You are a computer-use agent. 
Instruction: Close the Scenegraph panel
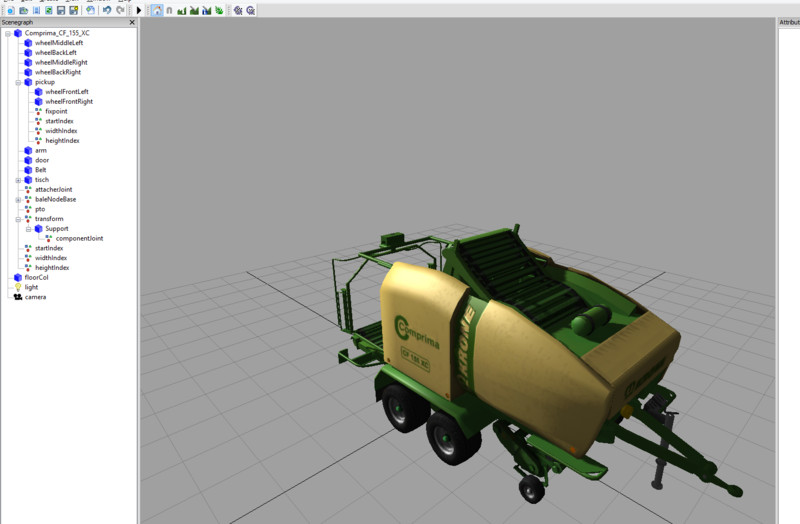(x=132, y=22)
